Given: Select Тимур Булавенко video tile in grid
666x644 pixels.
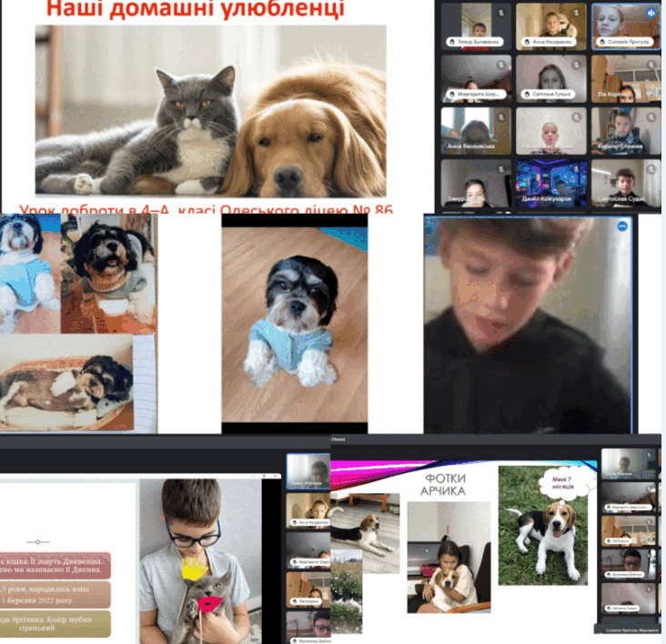Looking at the screenshot, I should (476, 26).
